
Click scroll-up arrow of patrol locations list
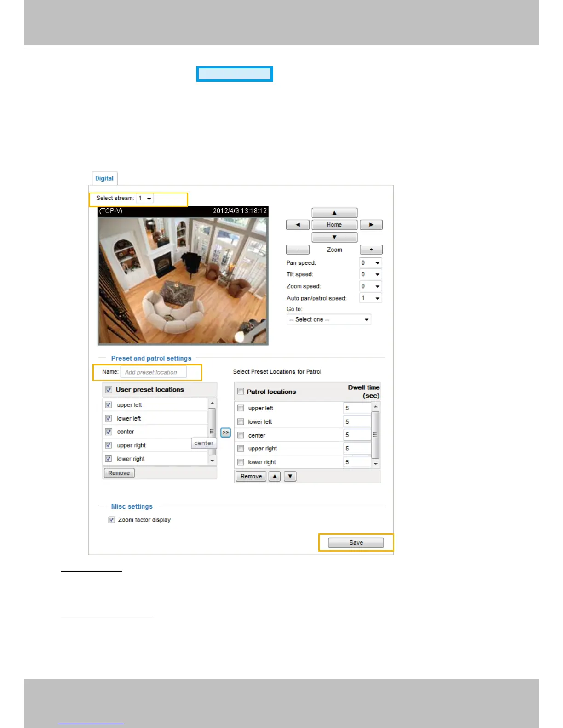click(x=375, y=407)
